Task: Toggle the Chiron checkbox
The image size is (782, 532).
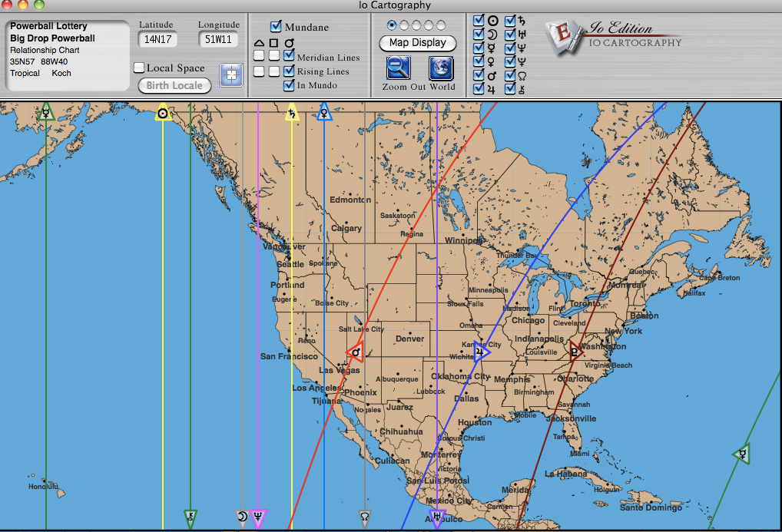Action: [510, 89]
